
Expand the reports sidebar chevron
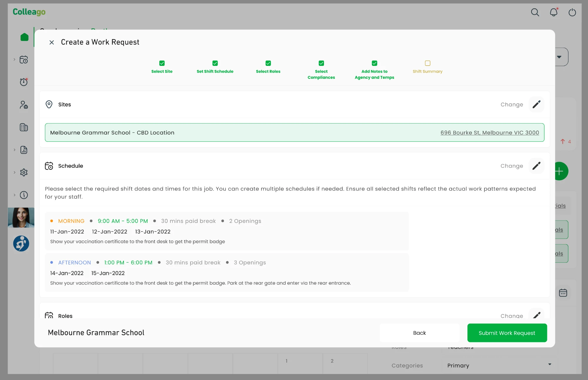pyautogui.click(x=14, y=150)
